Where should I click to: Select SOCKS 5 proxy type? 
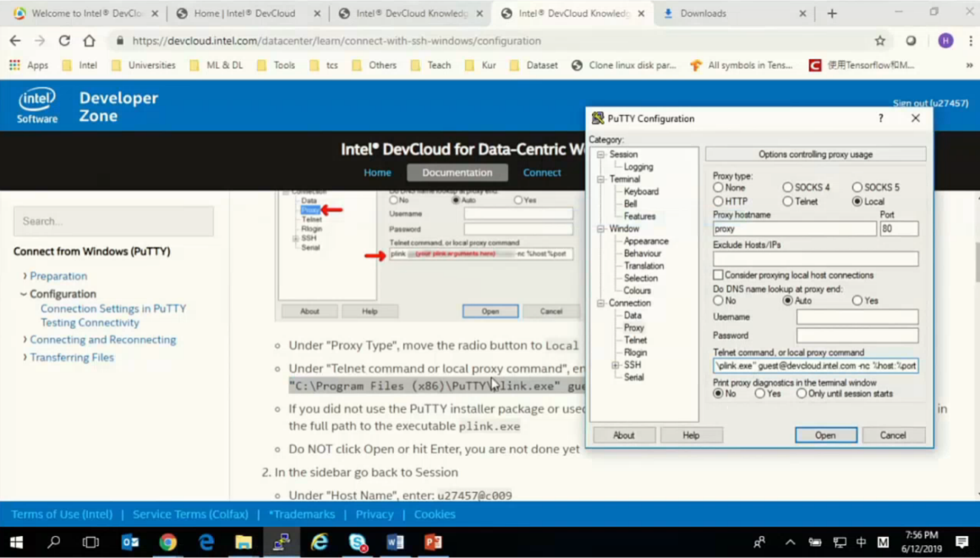[x=857, y=187]
